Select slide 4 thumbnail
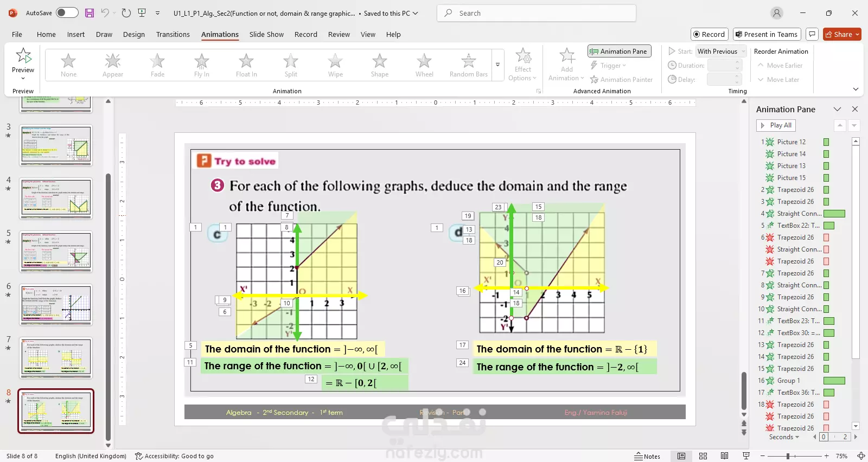 pyautogui.click(x=56, y=198)
